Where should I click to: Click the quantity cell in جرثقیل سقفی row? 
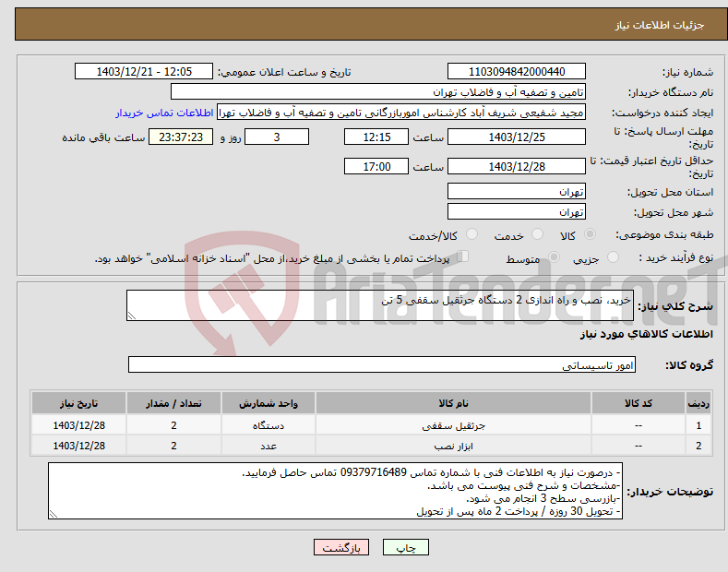tap(173, 425)
